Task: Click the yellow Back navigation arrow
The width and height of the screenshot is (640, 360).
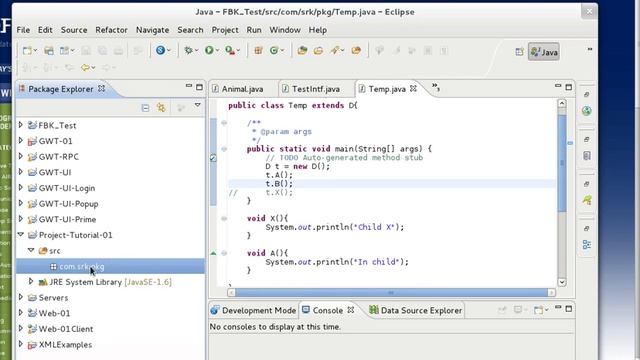Action: pos(85,67)
